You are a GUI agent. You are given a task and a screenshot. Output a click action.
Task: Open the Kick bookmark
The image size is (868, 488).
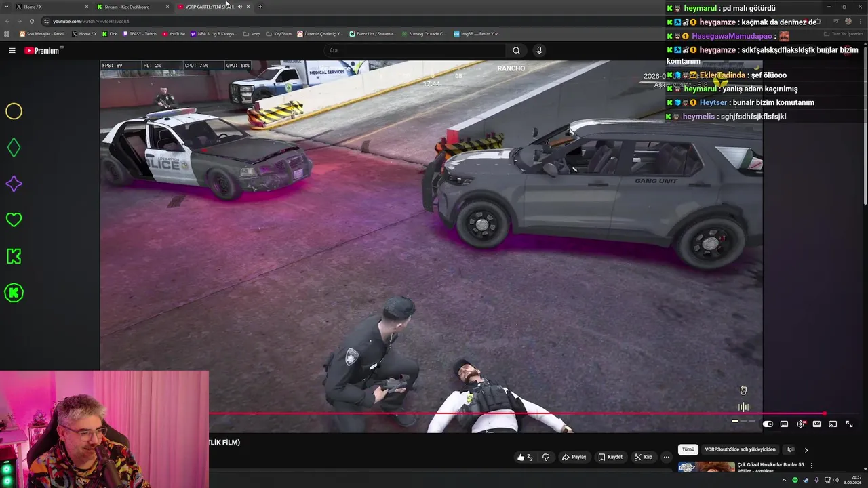[x=109, y=34]
